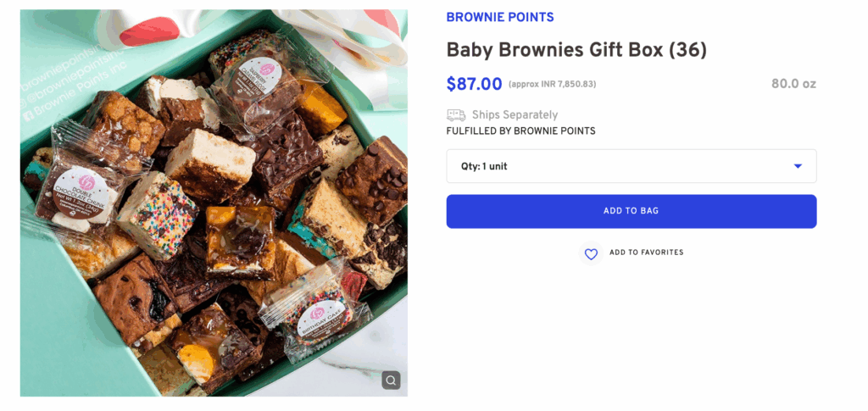Click the approximate INR price text
The width and height of the screenshot is (868, 411).
tap(553, 85)
